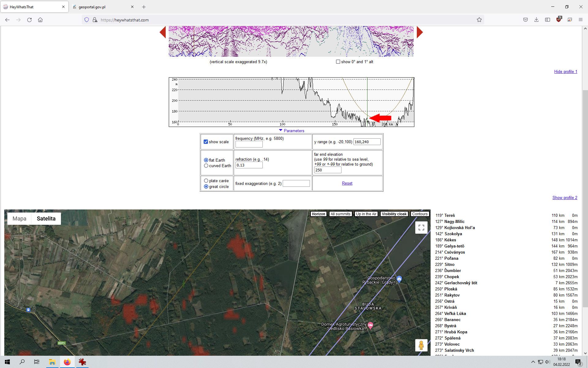Click the Visibility cloak button
The width and height of the screenshot is (588, 368).
pyautogui.click(x=394, y=214)
